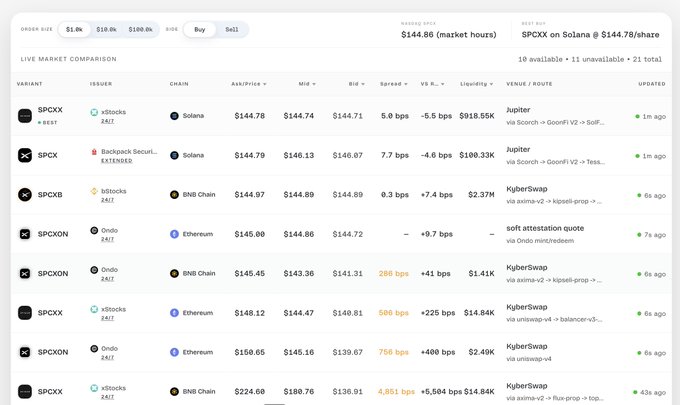Image resolution: width=680 pixels, height=405 pixels.
Task: Click the 43s ago updated status
Action: tap(649, 392)
